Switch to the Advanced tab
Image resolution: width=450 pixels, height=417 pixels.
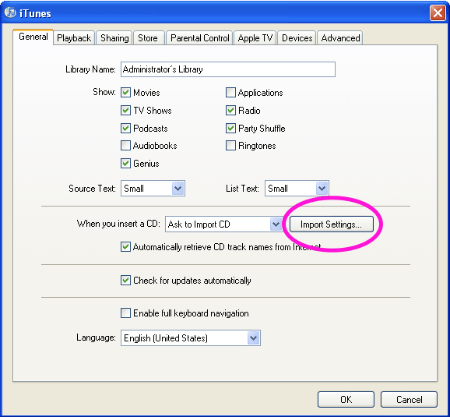(340, 38)
